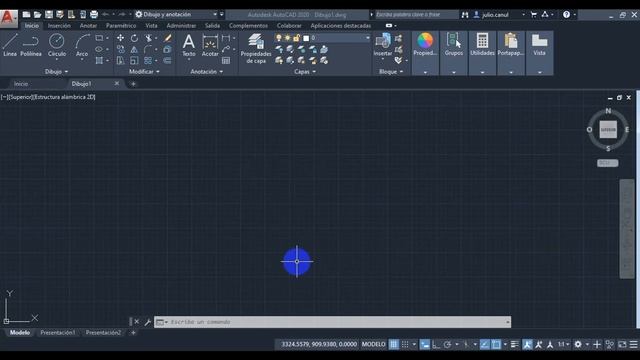
Task: Expand the Bloque panel
Action: tap(391, 71)
